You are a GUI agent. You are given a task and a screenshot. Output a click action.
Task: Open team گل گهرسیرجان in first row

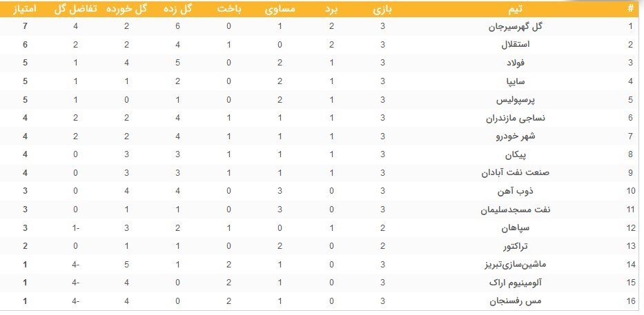click(x=516, y=27)
